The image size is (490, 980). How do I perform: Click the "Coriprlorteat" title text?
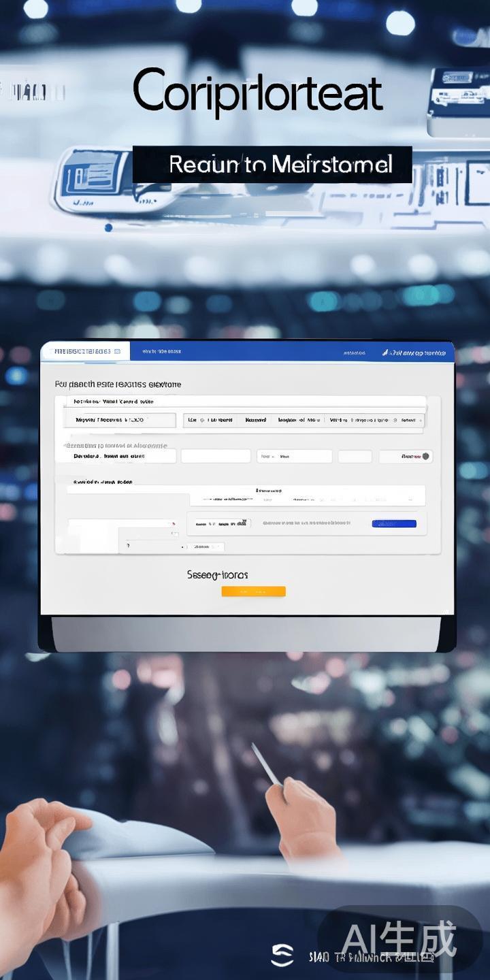(x=258, y=91)
